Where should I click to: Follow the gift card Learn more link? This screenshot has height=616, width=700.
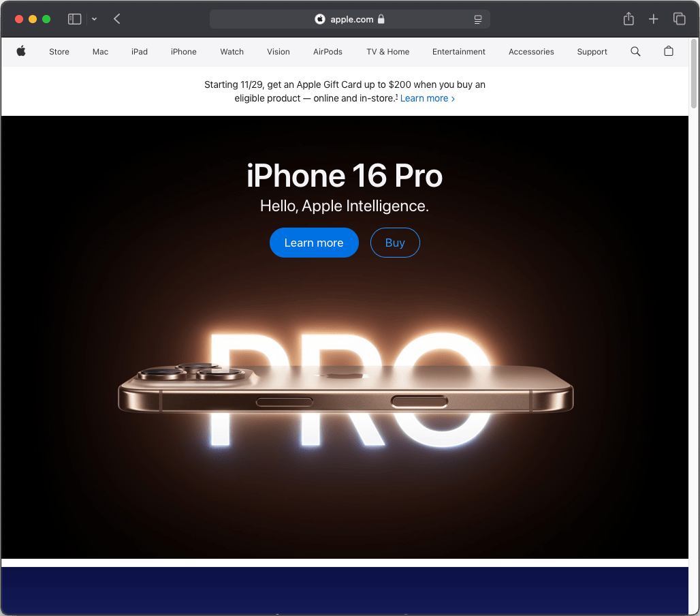[427, 98]
